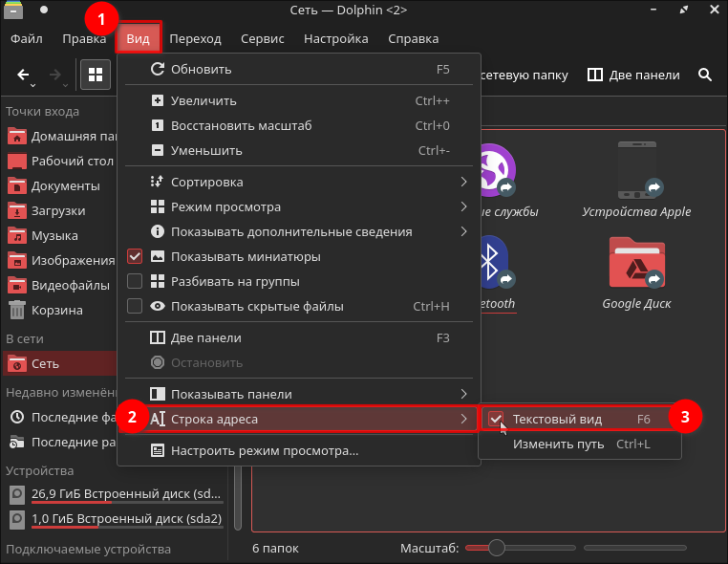Click the search magnifier icon

(705, 75)
